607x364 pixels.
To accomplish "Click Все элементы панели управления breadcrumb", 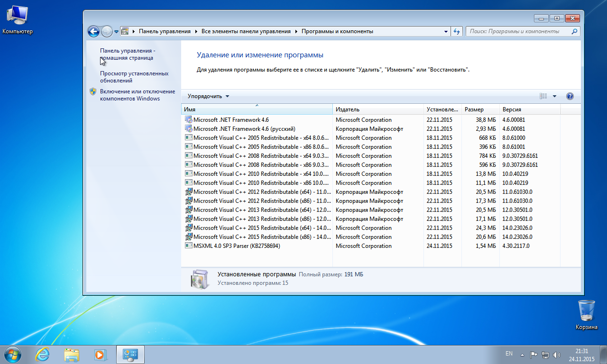I will [246, 31].
